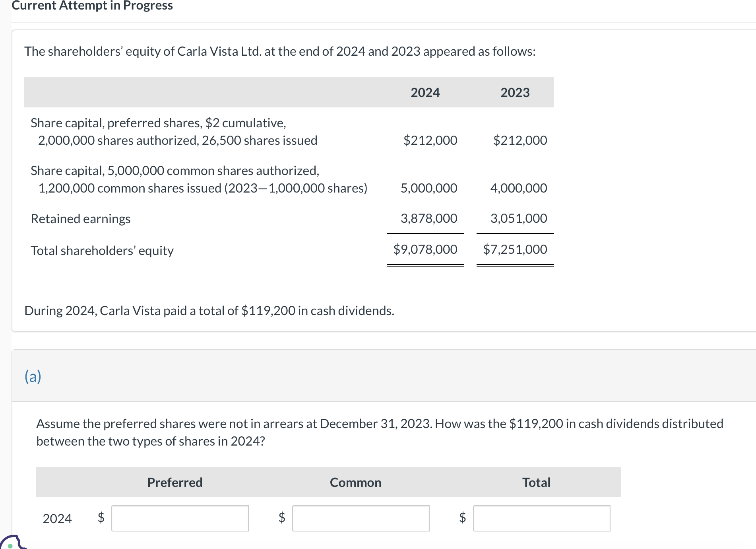Click inside the Total dollar input field
Screen dimensions: 756x549
tap(541, 518)
